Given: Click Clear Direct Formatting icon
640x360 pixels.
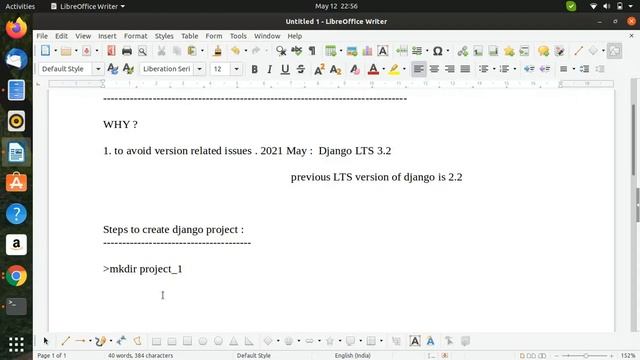Looking at the screenshot, I should (x=354, y=69).
